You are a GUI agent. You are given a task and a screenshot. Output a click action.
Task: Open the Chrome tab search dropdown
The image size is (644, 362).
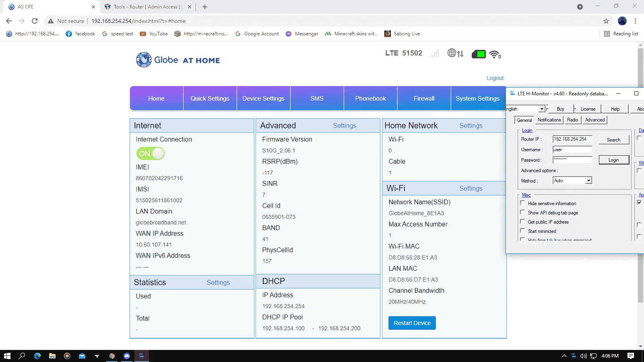click(x=580, y=7)
